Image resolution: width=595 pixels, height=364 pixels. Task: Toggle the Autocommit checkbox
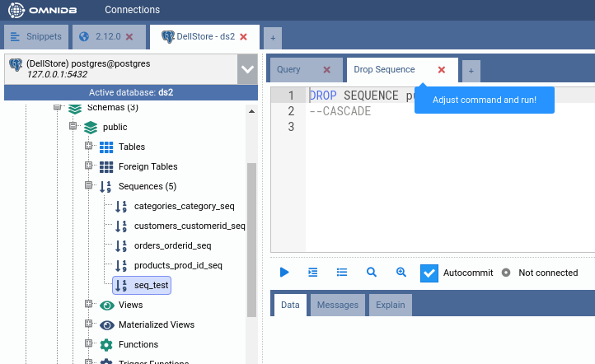point(429,273)
